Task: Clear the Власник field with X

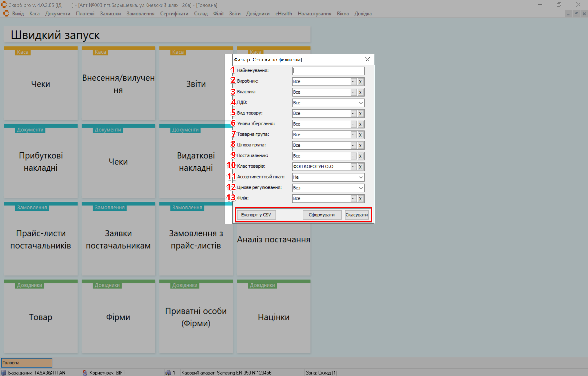Action: point(360,92)
